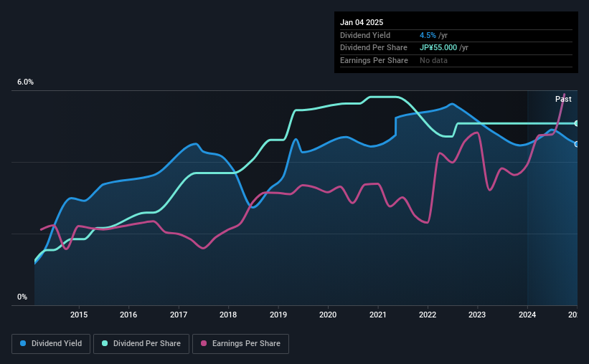Click the No data earnings value

point(433,60)
